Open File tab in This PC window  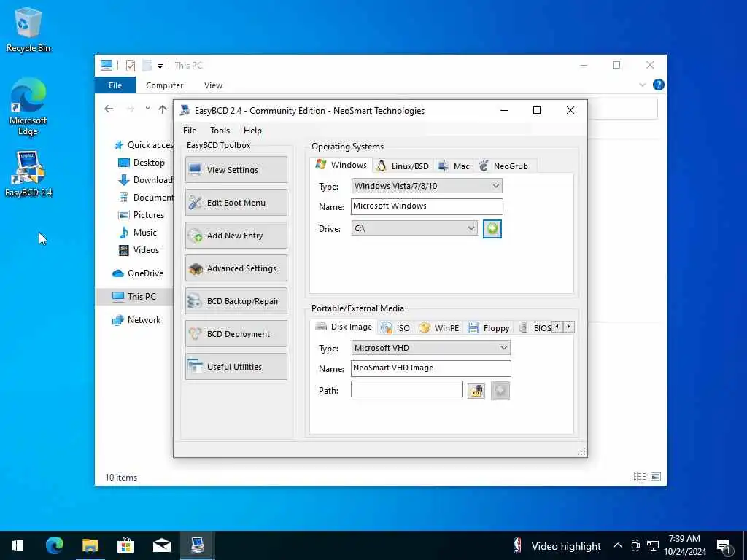(x=115, y=85)
